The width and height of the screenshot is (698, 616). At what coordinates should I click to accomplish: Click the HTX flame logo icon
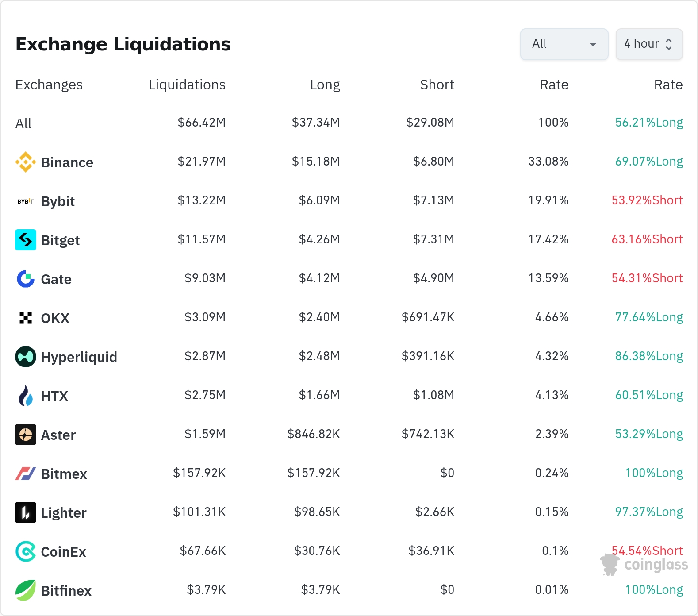click(26, 396)
